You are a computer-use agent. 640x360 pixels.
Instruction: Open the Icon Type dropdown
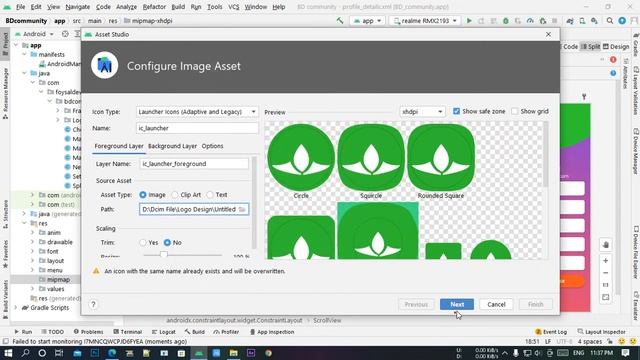[x=197, y=112]
